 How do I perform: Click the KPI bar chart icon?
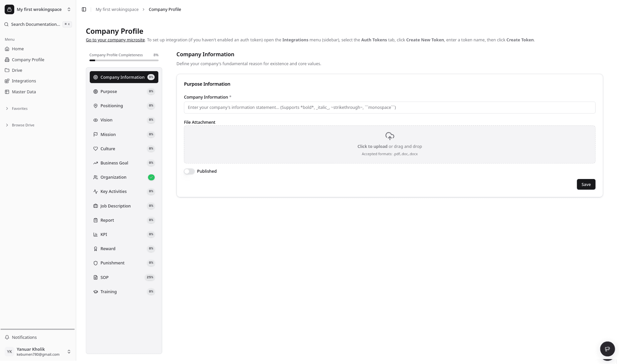[x=95, y=234]
